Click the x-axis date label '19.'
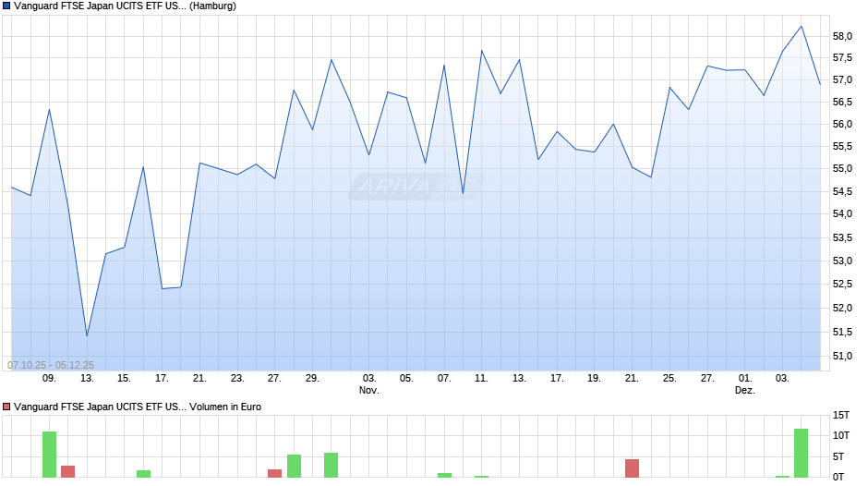Viewport: 868px width, 486px height. pyautogui.click(x=594, y=379)
